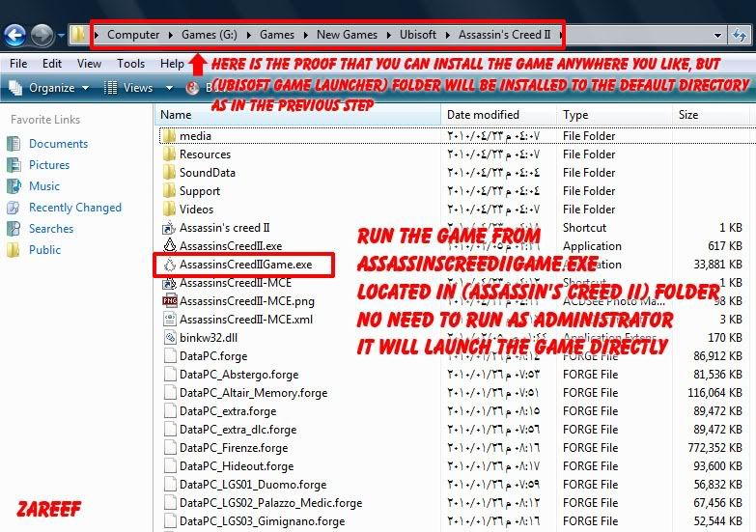The width and height of the screenshot is (756, 532).
Task: Open the Tools menu
Action: pyautogui.click(x=130, y=64)
